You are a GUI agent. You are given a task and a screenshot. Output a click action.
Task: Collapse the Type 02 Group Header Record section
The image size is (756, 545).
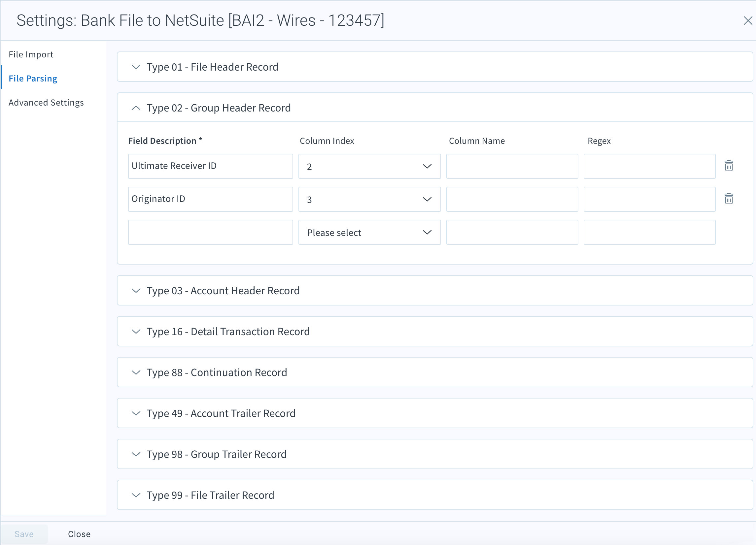point(136,108)
